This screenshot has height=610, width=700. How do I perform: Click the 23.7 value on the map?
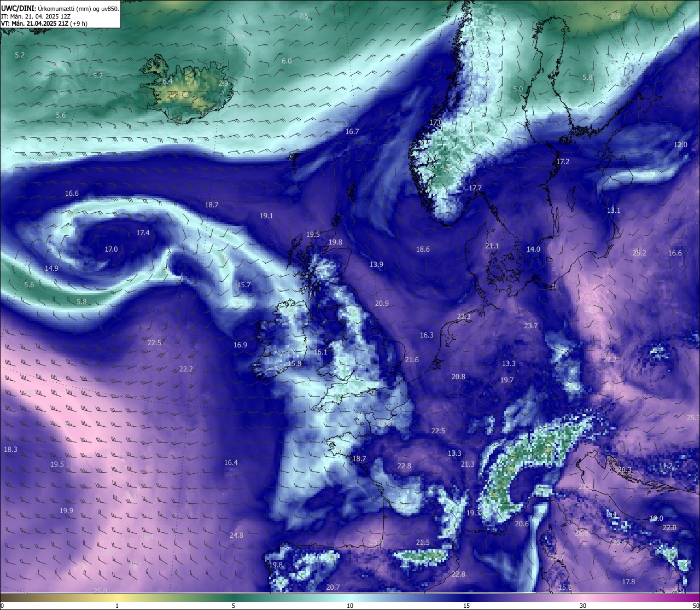(x=531, y=326)
